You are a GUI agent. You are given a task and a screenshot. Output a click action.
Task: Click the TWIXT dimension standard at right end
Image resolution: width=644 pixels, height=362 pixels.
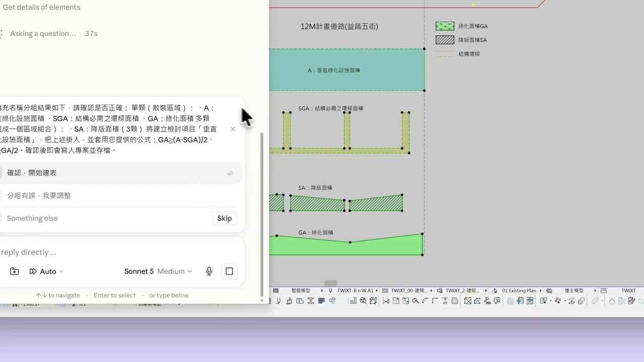tap(628, 291)
